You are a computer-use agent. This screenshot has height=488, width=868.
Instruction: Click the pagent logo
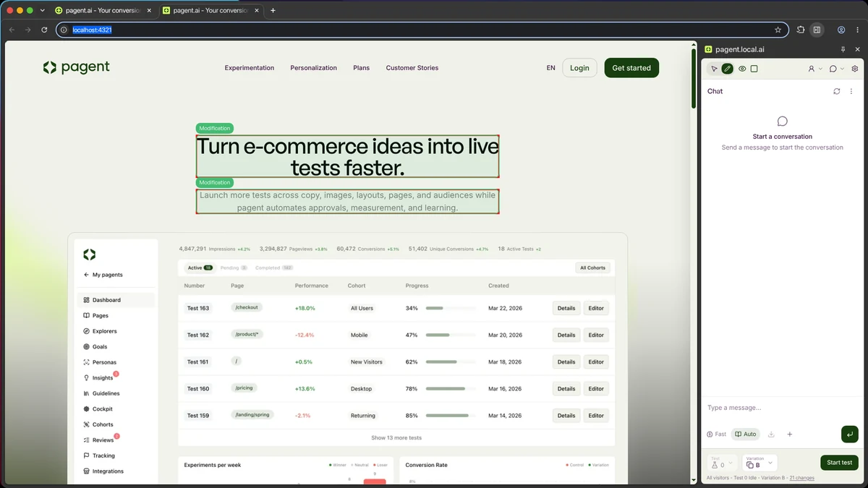[76, 67]
